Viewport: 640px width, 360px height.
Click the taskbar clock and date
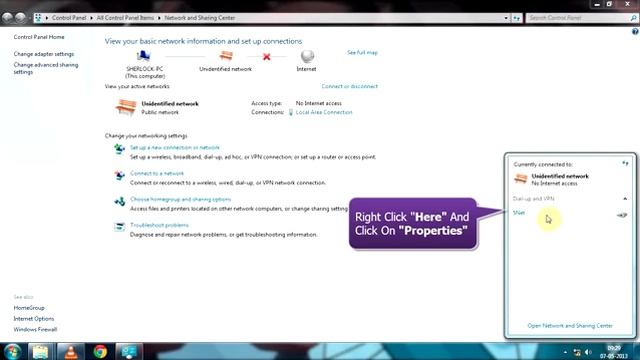614,352
